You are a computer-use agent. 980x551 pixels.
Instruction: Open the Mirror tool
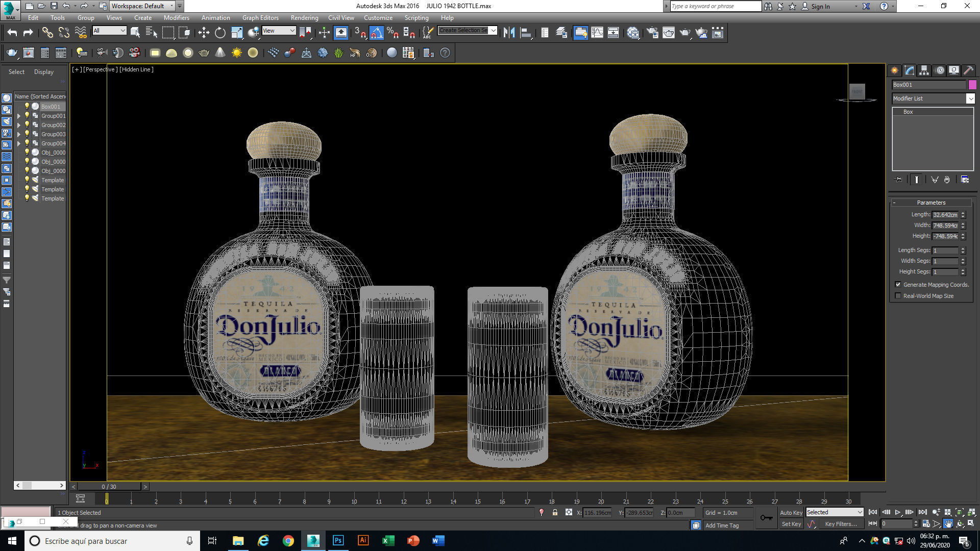(509, 33)
